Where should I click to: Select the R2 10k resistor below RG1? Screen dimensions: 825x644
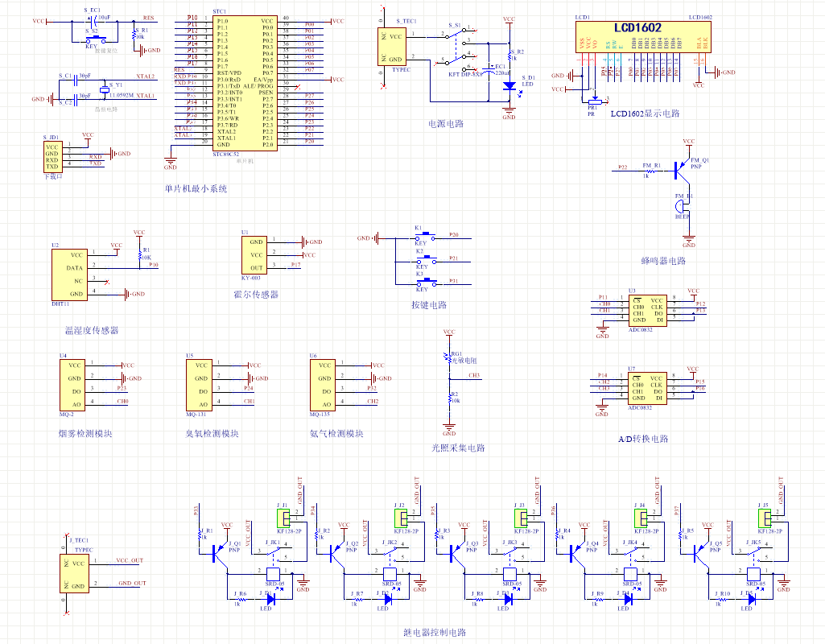449,398
